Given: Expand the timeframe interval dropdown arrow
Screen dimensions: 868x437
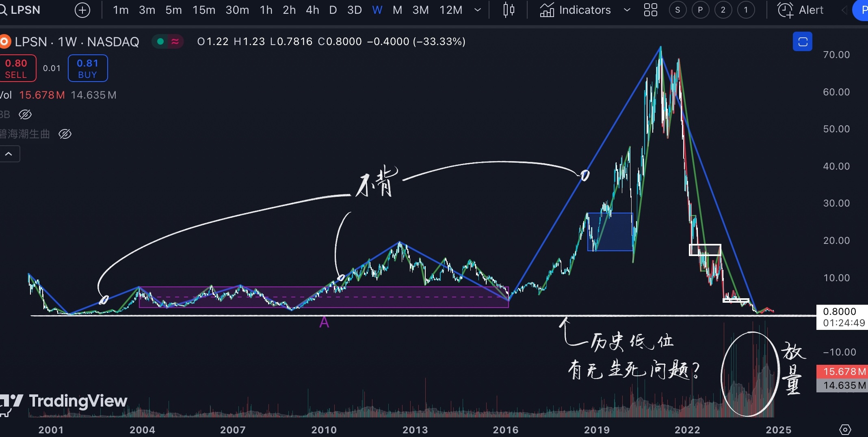Looking at the screenshot, I should [x=478, y=10].
